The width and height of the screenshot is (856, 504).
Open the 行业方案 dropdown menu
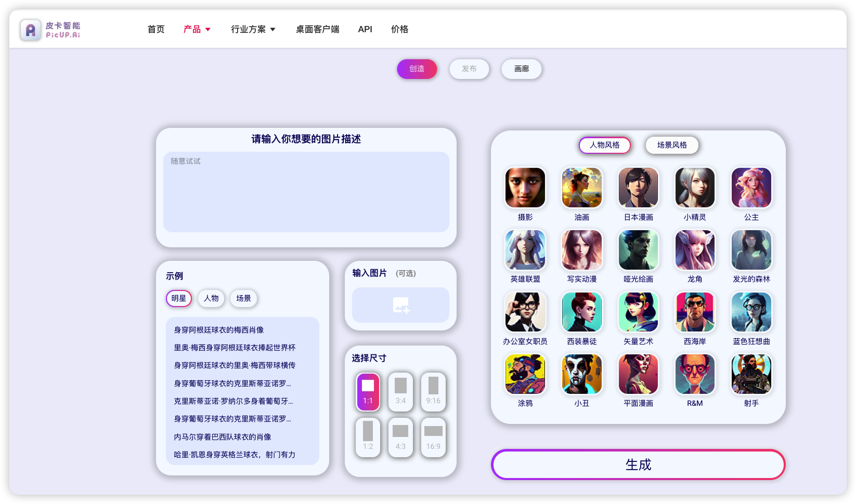click(x=253, y=30)
